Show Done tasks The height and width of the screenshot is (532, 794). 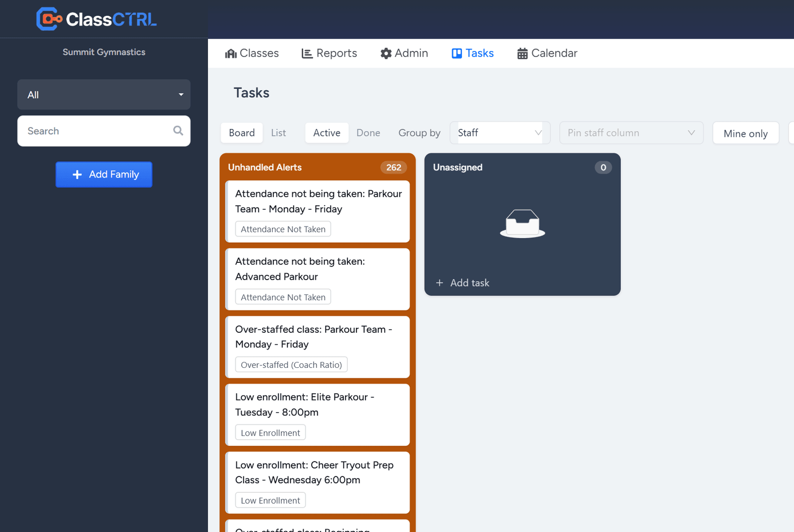[368, 133]
